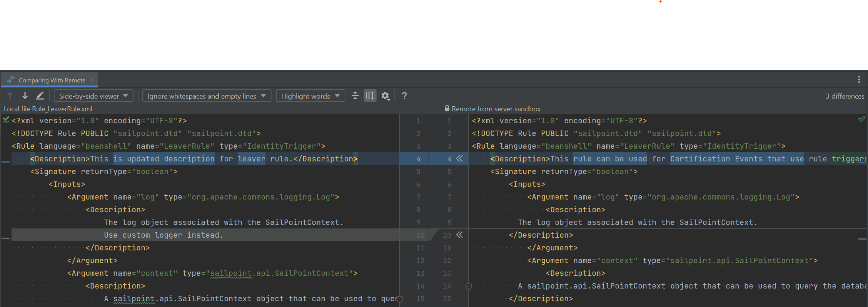Open the help question mark
This screenshot has width=868, height=307.
(x=404, y=96)
